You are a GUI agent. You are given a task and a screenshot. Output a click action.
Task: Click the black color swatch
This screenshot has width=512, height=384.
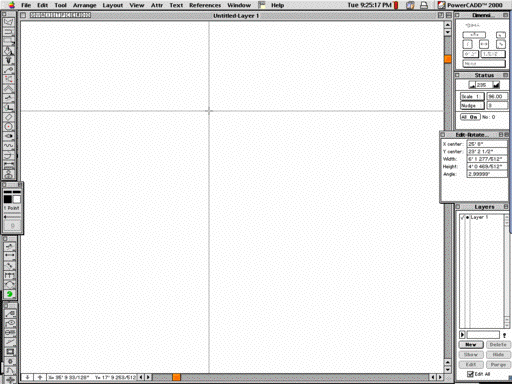(8, 199)
